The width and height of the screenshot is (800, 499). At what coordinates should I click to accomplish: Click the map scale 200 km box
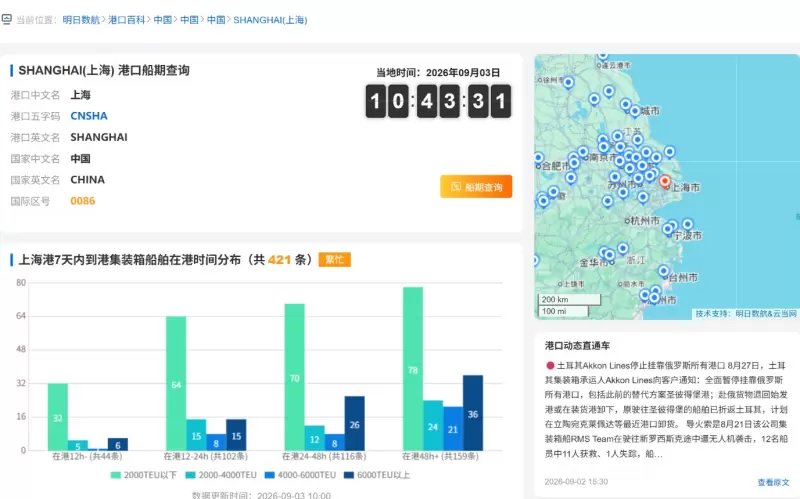tap(569, 300)
